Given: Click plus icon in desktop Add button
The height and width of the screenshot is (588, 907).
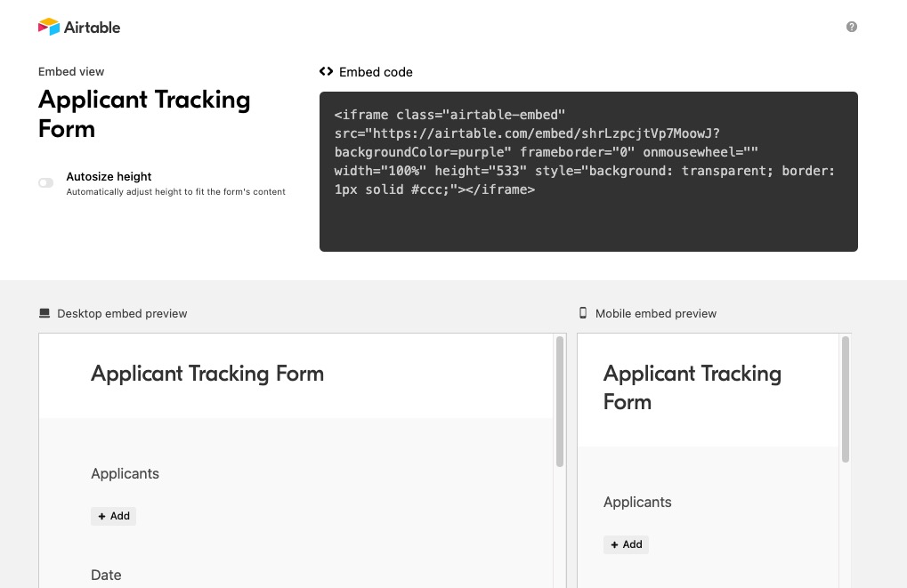Looking at the screenshot, I should coord(101,516).
